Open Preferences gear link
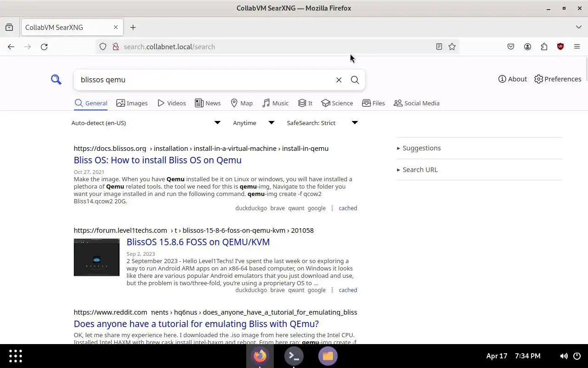 tap(558, 79)
